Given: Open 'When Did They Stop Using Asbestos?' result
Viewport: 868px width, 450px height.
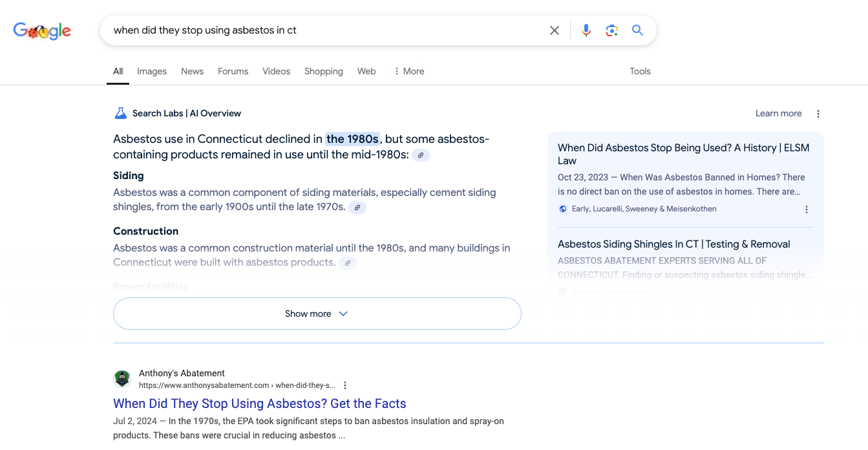Looking at the screenshot, I should coord(260,403).
